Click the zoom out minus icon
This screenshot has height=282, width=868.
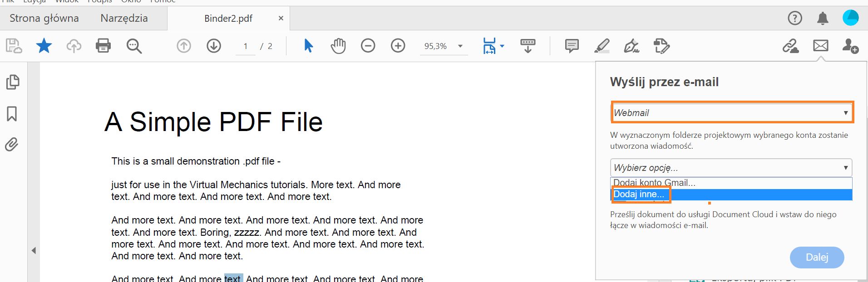pos(368,46)
